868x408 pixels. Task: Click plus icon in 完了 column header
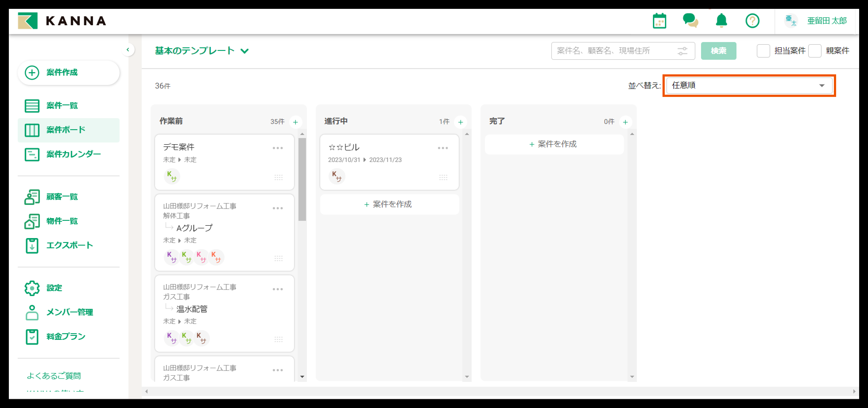coord(625,122)
